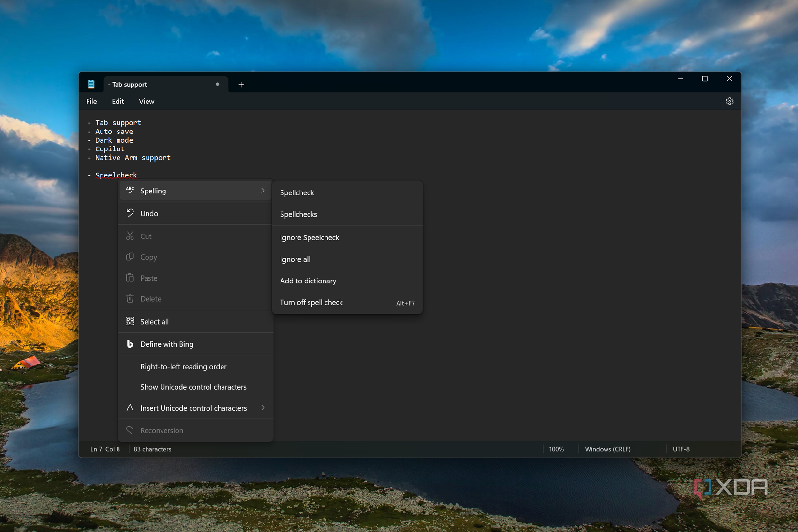The width and height of the screenshot is (798, 532).
Task: Click the Paste clipboard icon
Action: click(129, 278)
